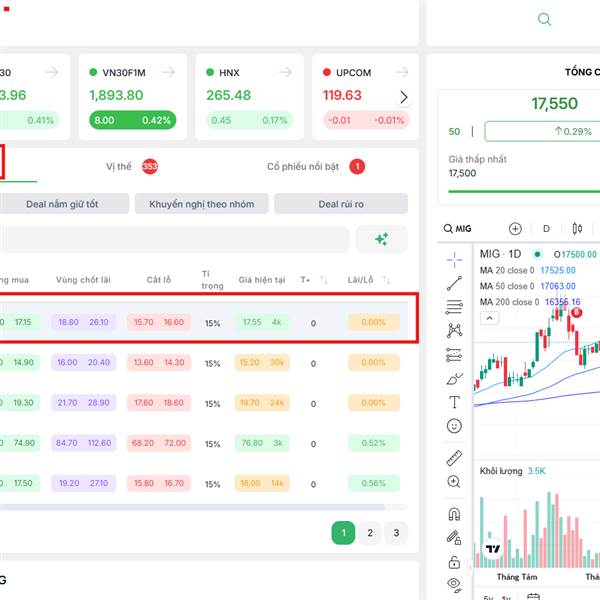Viewport: 600px width, 600px height.
Task: Select the Text annotation tool
Action: [454, 402]
